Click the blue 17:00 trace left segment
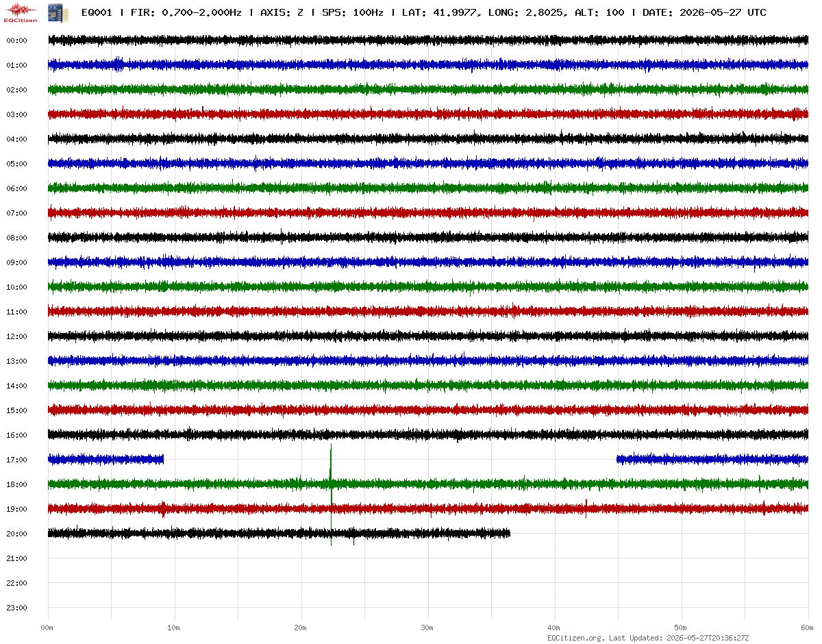 [x=106, y=459]
